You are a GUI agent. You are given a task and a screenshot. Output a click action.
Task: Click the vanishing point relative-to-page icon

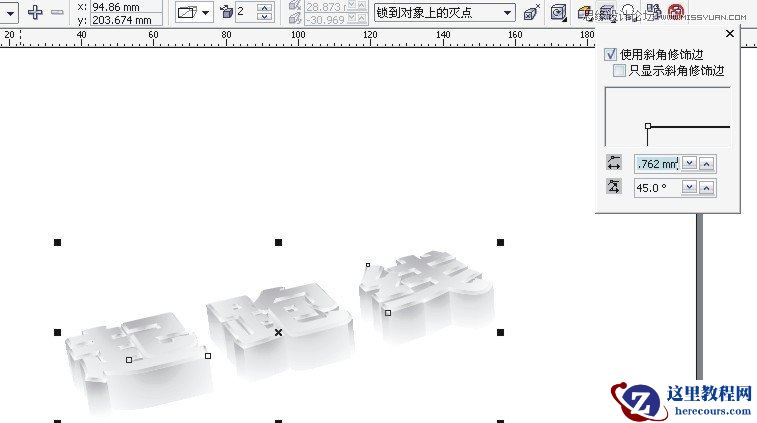[532, 12]
